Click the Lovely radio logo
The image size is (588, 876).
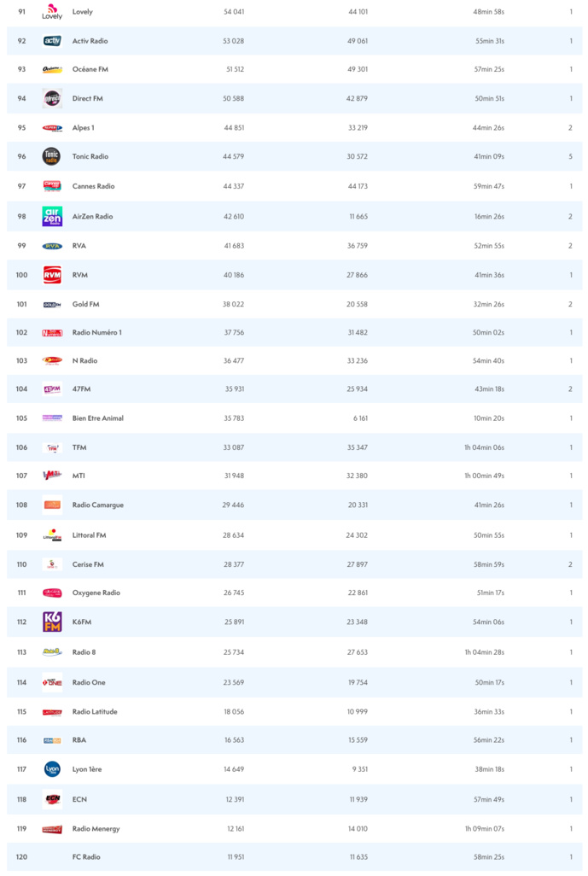52,12
